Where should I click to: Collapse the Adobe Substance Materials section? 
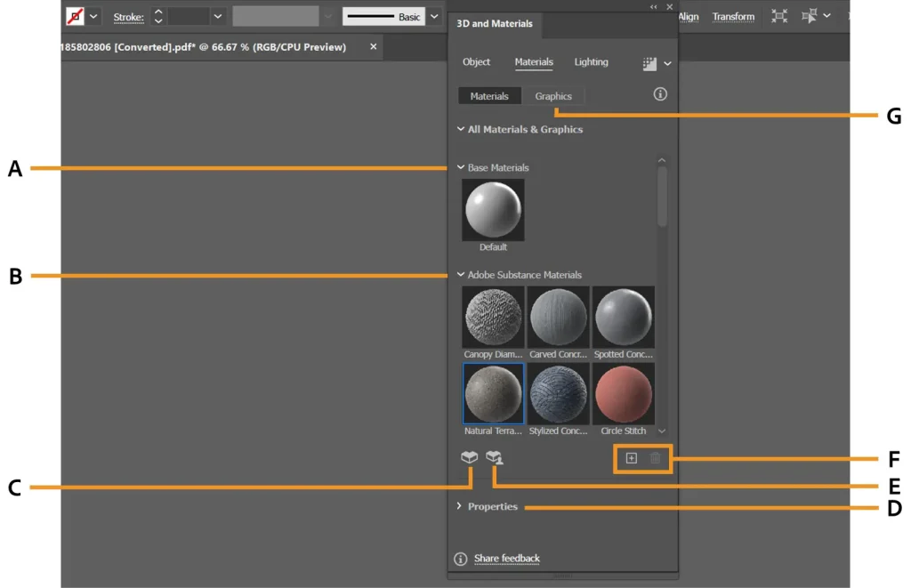[461, 275]
